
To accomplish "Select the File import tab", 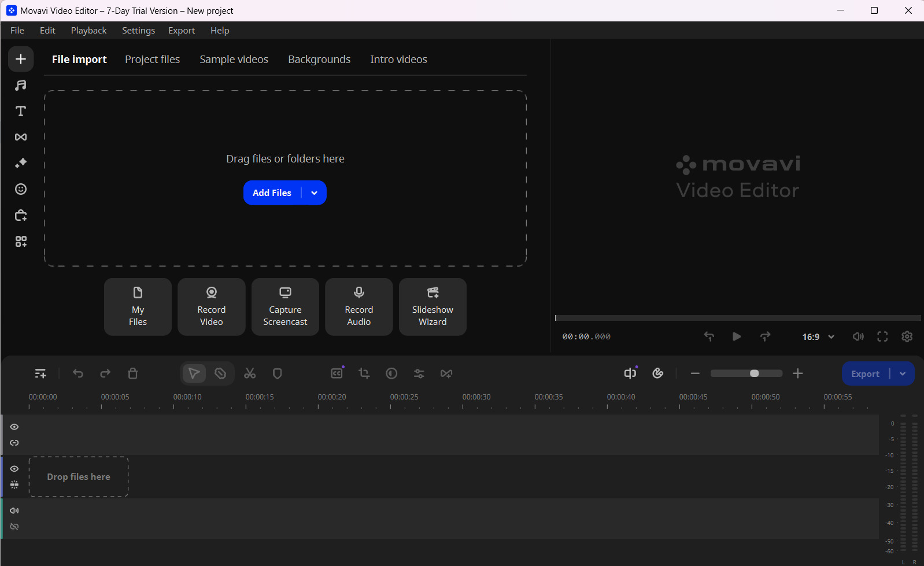I will (x=79, y=60).
